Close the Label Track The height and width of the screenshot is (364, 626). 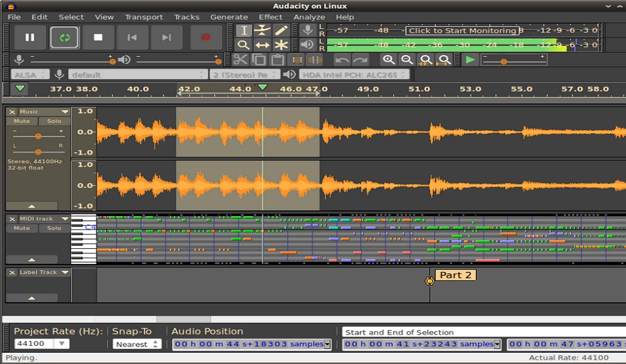[x=12, y=272]
